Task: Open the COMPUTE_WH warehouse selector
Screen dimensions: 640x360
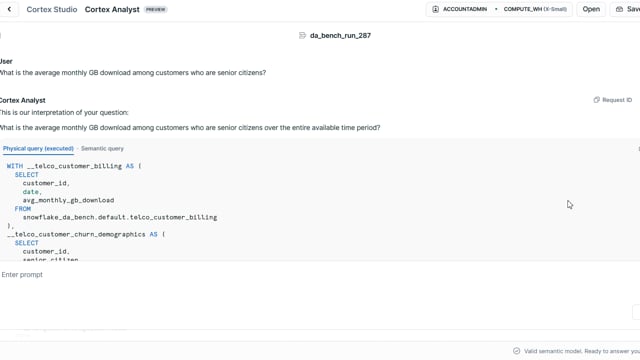Action: click(x=535, y=9)
